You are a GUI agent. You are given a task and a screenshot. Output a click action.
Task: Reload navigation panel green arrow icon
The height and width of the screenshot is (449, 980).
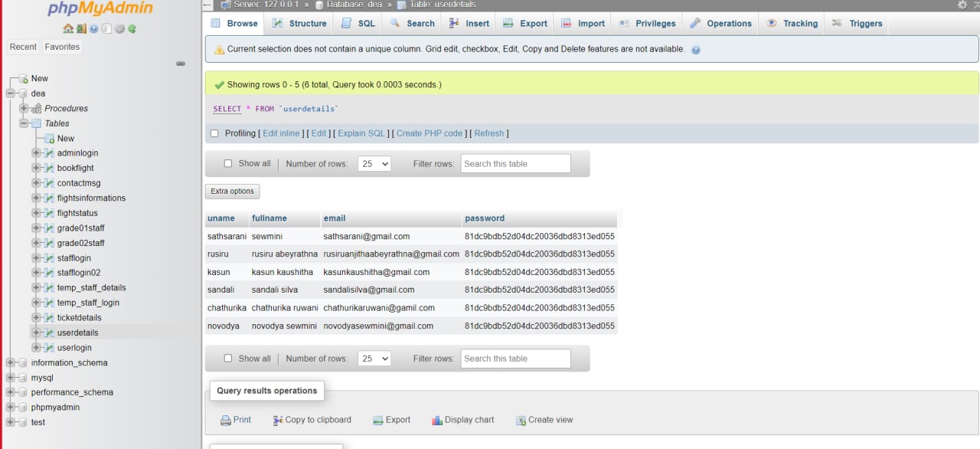(132, 29)
